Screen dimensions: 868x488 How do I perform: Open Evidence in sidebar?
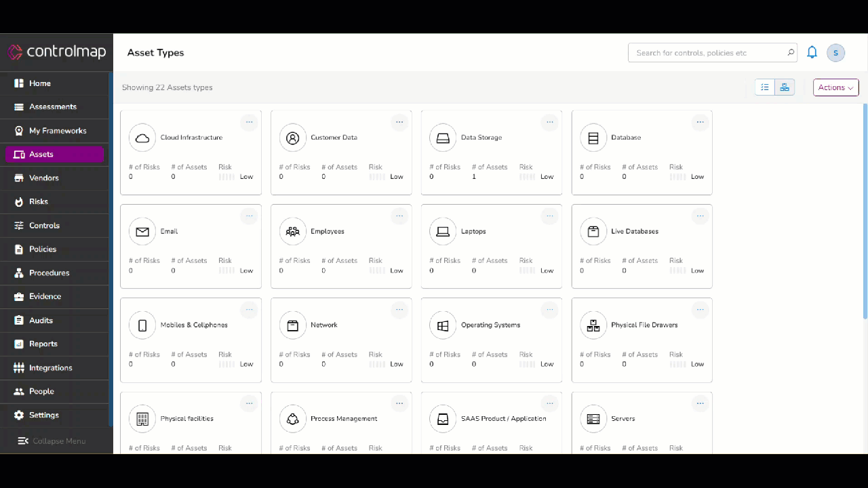pos(54,297)
